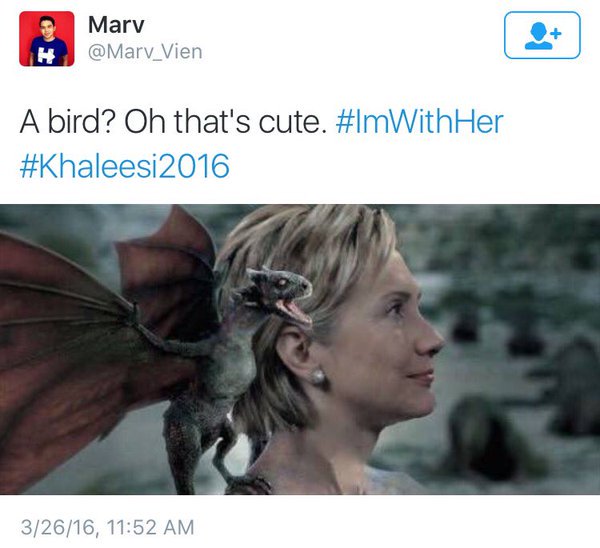Click the H logo on avatar shirt
This screenshot has height=548, width=600.
[46, 57]
